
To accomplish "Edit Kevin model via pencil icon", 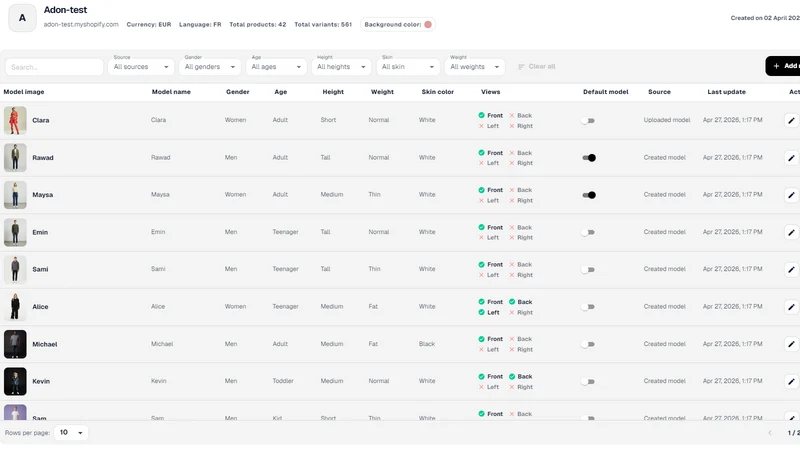I will tap(791, 381).
